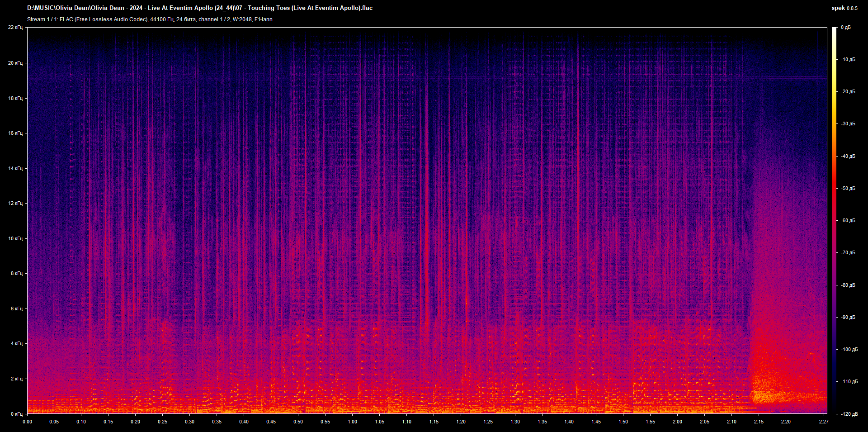Click the Stream 1/1 codec info line
This screenshot has height=432, width=868.
(150, 19)
